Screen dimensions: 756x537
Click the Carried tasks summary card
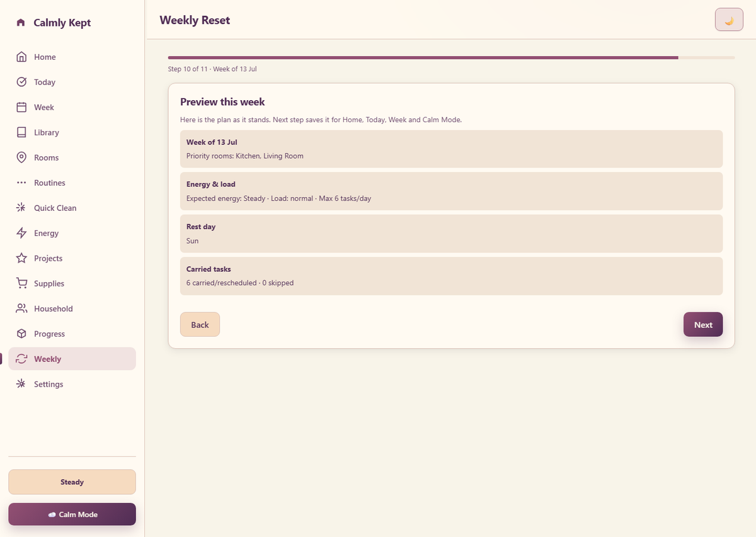pos(451,276)
